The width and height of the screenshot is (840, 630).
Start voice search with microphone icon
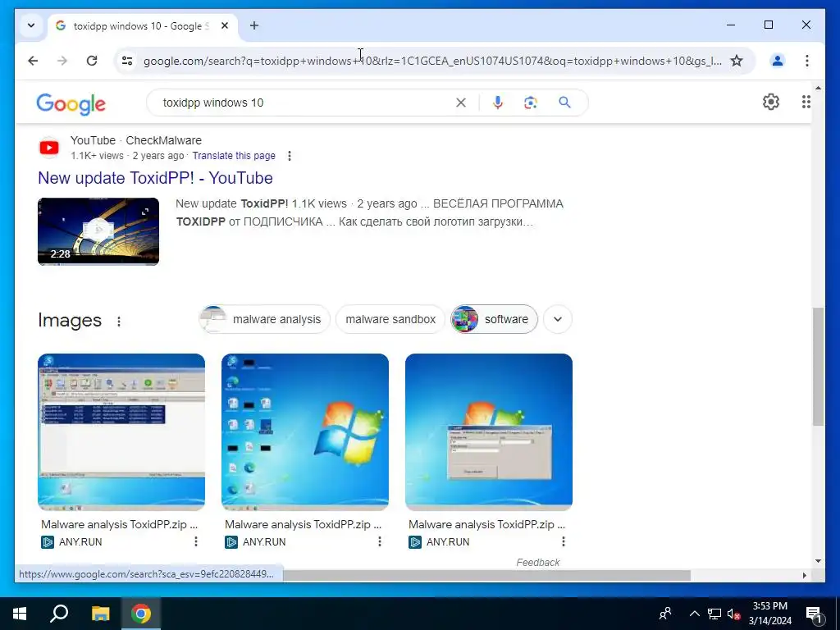click(498, 103)
